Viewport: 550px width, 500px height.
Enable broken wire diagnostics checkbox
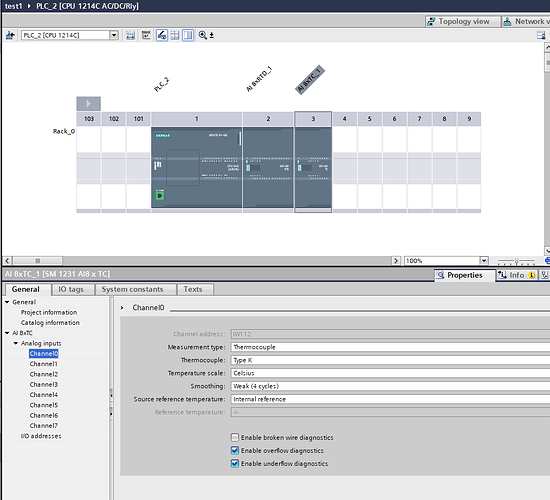[x=235, y=437]
